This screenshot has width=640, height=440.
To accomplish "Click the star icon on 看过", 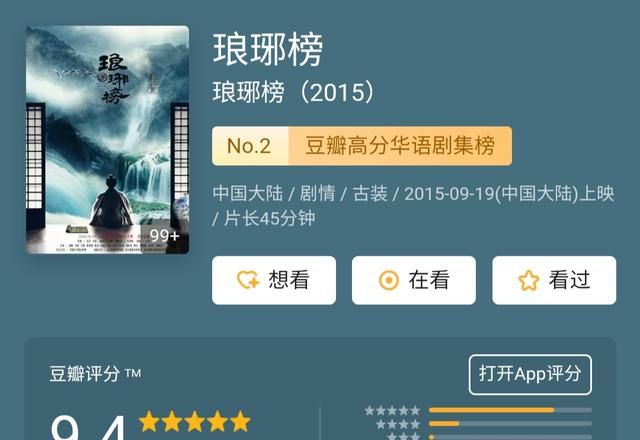I will point(529,280).
